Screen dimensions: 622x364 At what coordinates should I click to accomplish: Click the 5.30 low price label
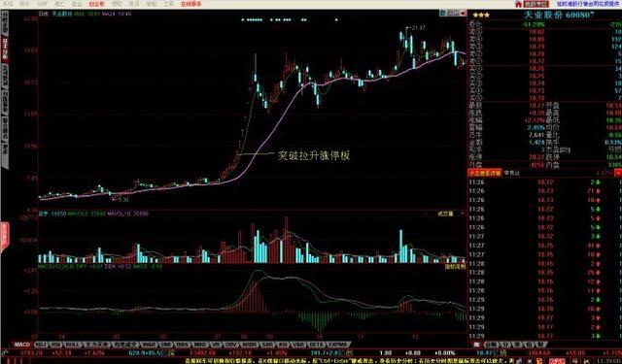point(123,200)
